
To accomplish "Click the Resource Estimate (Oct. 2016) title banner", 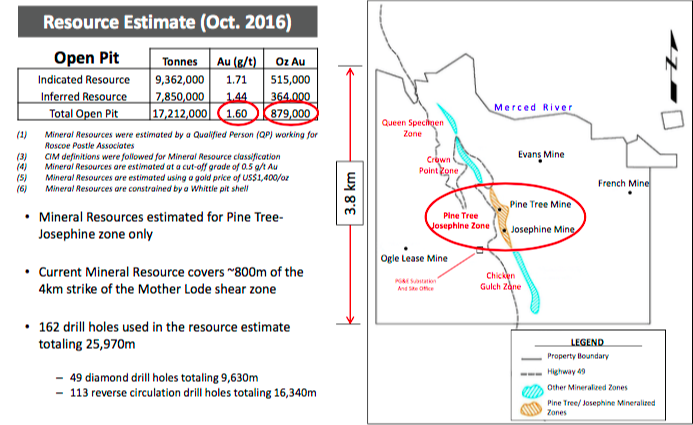I will click(172, 20).
